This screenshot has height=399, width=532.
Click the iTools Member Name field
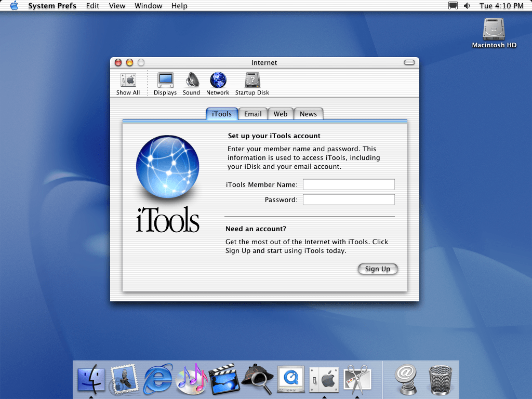pyautogui.click(x=349, y=184)
